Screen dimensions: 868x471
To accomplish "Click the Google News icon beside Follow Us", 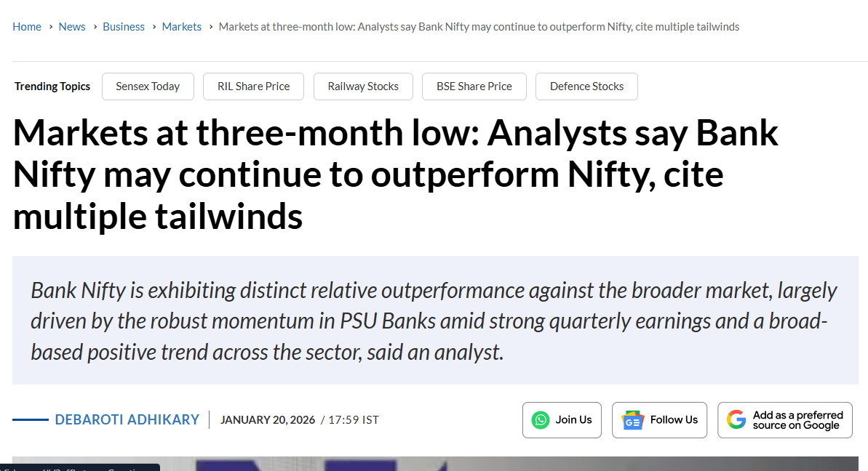I will [632, 419].
